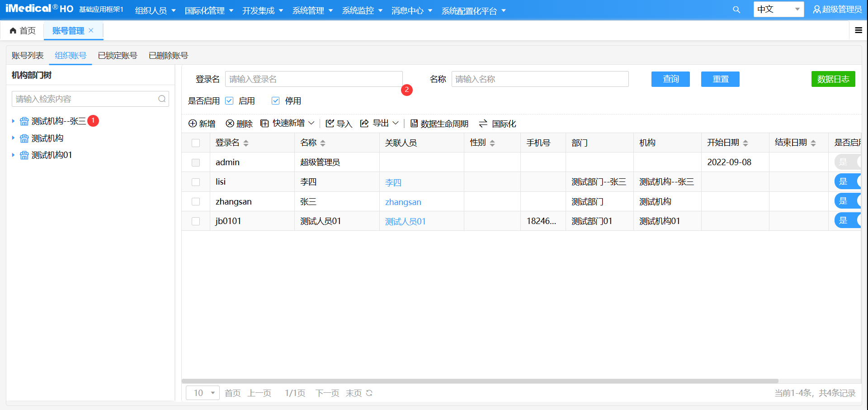Open the 国际化管理 menu
This screenshot has height=410, width=868.
[x=209, y=10]
